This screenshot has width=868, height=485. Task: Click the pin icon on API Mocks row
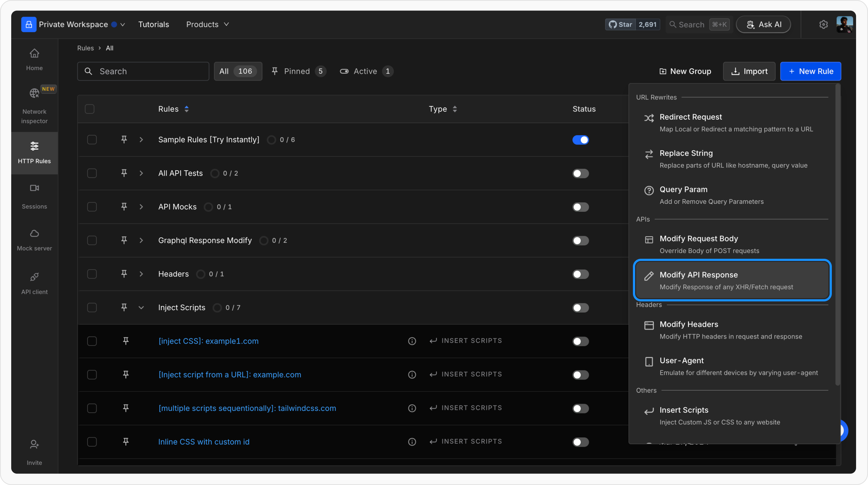tap(124, 207)
